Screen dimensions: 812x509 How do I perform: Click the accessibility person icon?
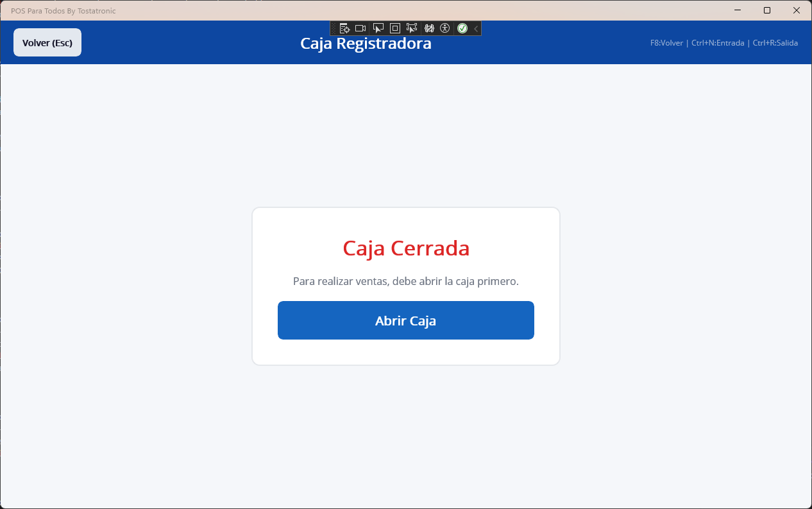pos(444,28)
